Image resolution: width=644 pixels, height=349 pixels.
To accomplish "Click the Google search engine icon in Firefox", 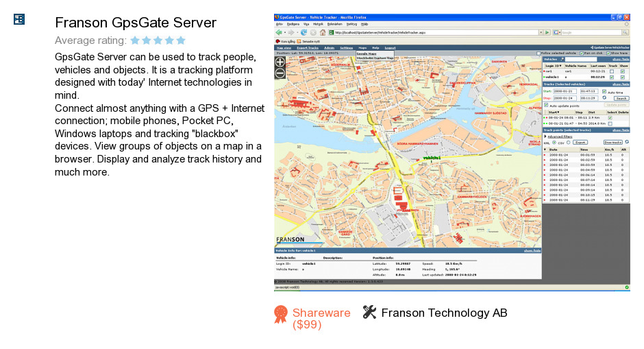I will 556,32.
